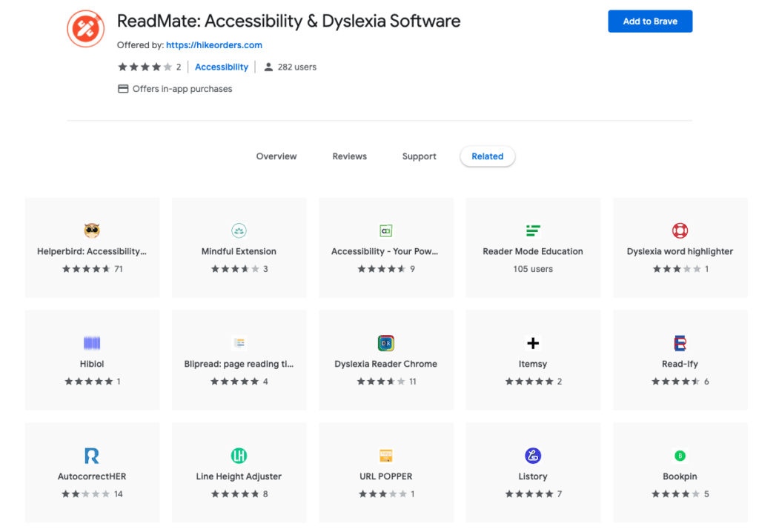759x532 pixels.
Task: Click the Line Height Adjuster icon
Action: (x=239, y=455)
